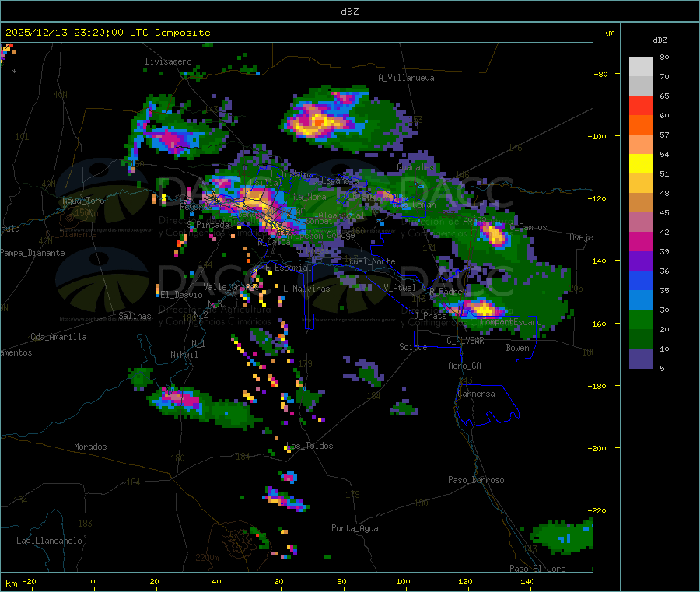Click the A_Villanueva location label

(406, 78)
